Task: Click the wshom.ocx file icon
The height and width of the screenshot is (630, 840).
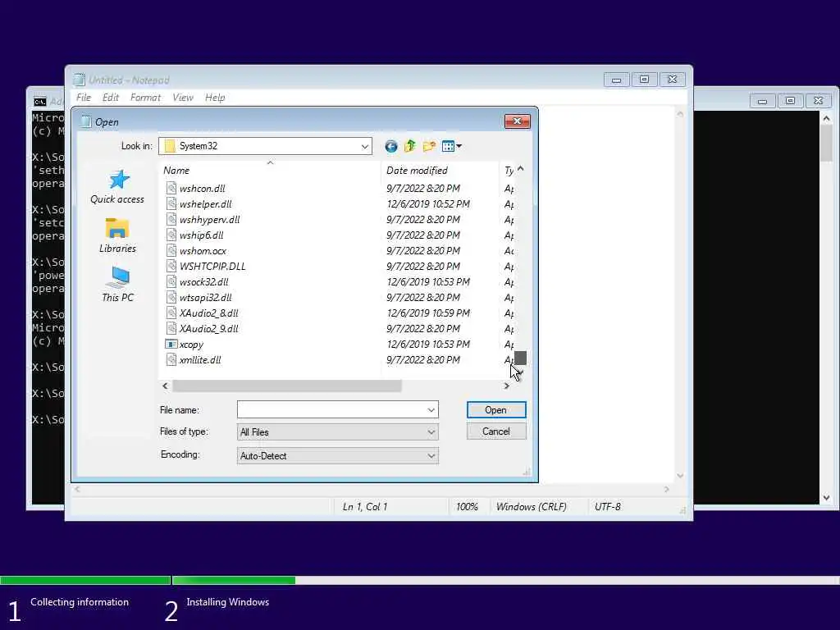Action: click(x=171, y=250)
